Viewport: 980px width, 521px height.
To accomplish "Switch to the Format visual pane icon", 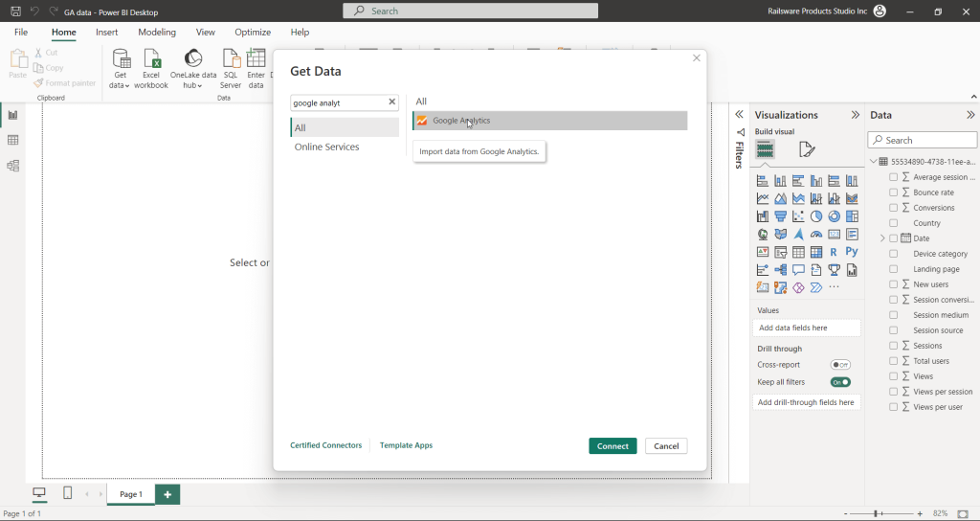I will 807,149.
